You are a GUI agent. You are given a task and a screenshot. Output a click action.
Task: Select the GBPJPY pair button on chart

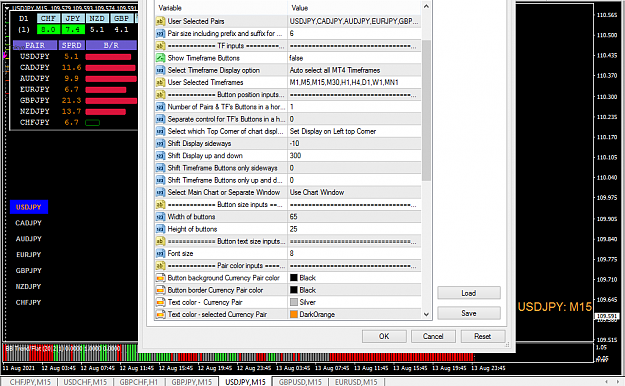coord(29,270)
